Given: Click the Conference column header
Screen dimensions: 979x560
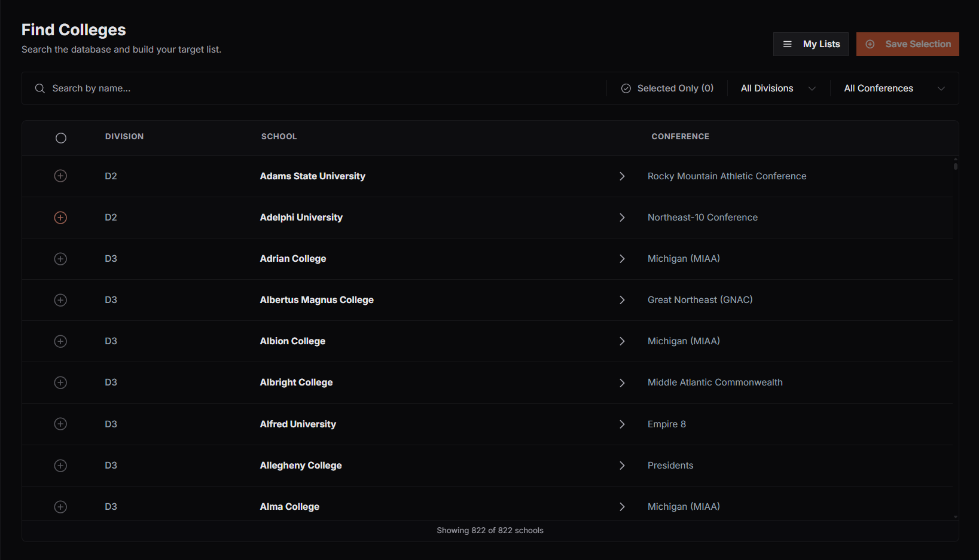Looking at the screenshot, I should click(680, 137).
